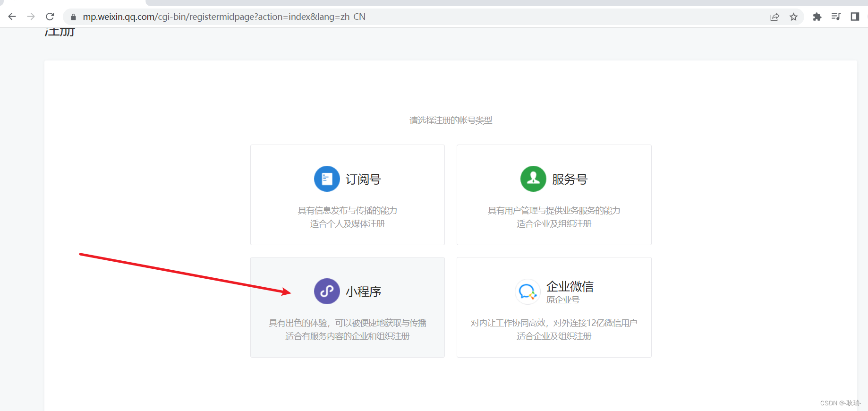Reload the current page
Viewport: 868px width, 411px height.
pyautogui.click(x=50, y=17)
